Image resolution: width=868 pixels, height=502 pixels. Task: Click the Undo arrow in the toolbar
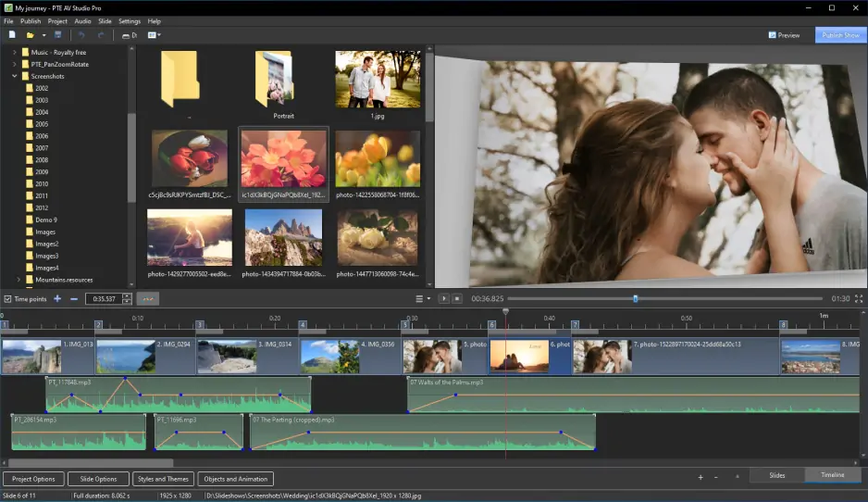81,35
